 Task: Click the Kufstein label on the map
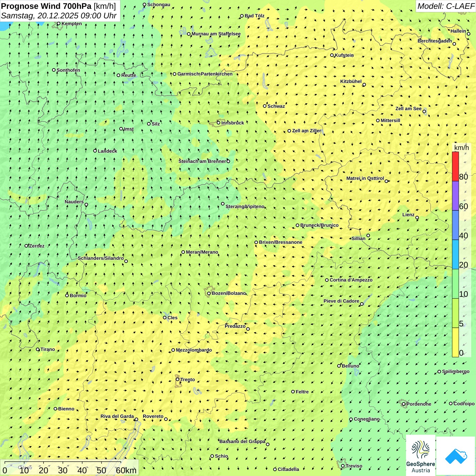click(x=344, y=55)
